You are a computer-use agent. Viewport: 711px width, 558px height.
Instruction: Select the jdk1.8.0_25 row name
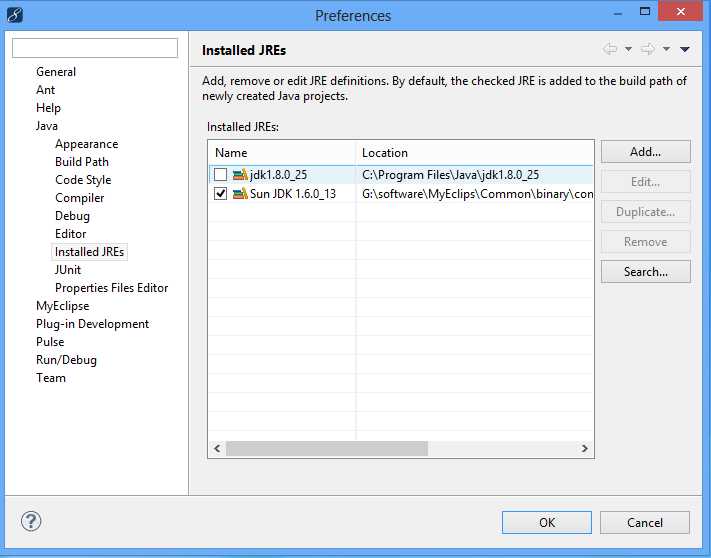point(278,175)
